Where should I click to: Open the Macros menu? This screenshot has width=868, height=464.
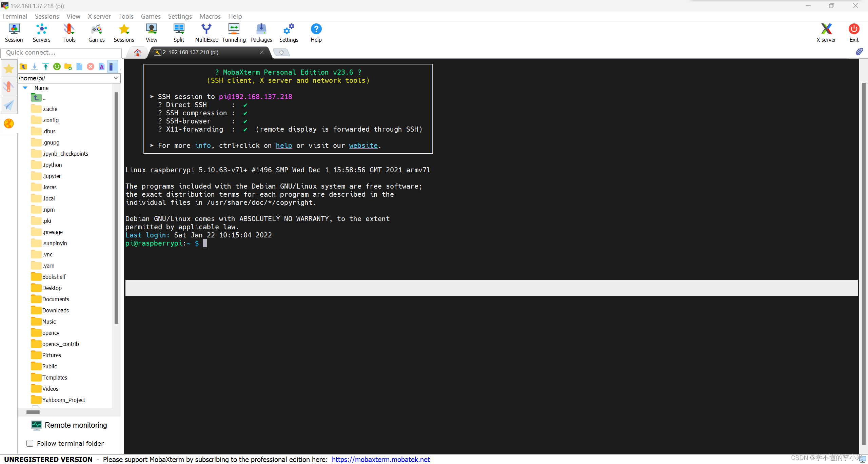(210, 16)
